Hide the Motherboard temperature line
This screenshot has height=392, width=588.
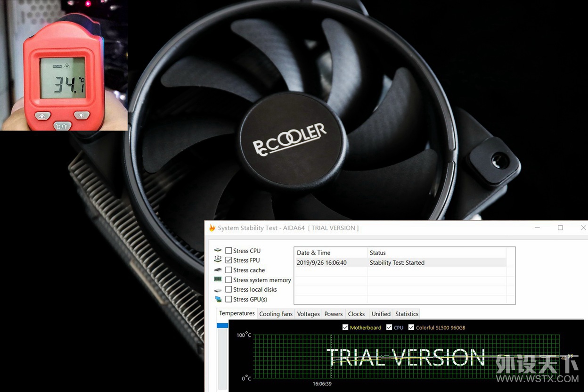345,327
